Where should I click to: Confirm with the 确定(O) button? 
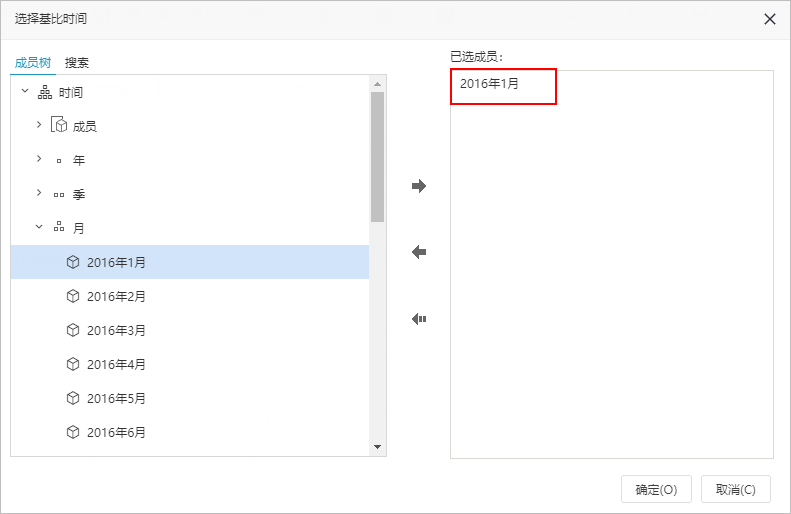(x=656, y=489)
